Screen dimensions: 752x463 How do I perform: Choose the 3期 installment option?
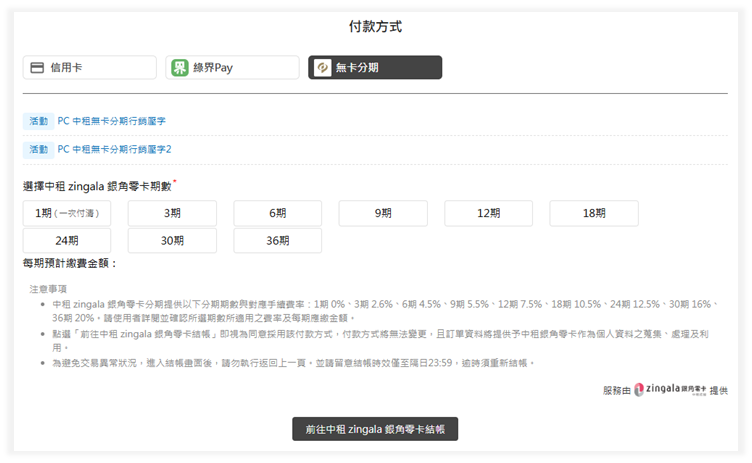[x=172, y=213]
